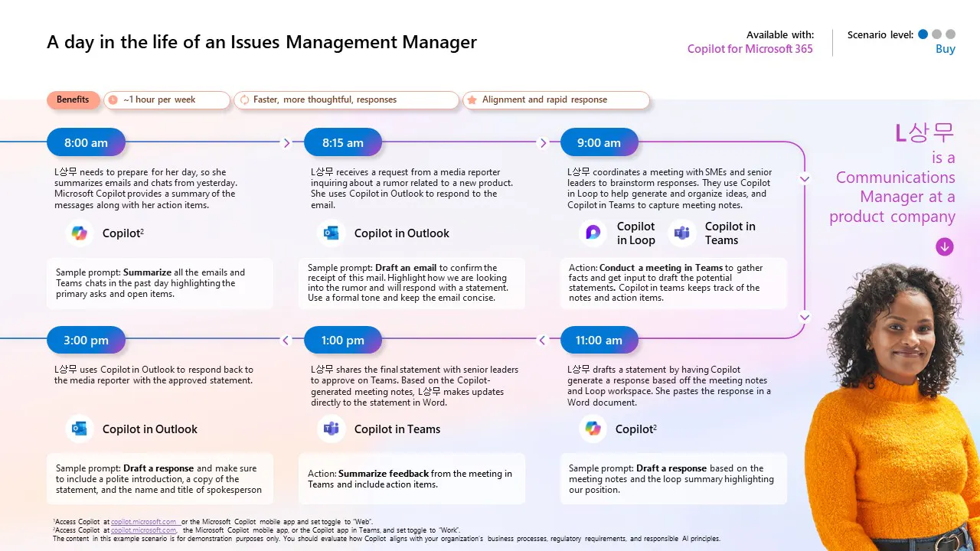The width and height of the screenshot is (980, 551).
Task: Click the 'Summarize feedback' action card
Action: [412, 479]
